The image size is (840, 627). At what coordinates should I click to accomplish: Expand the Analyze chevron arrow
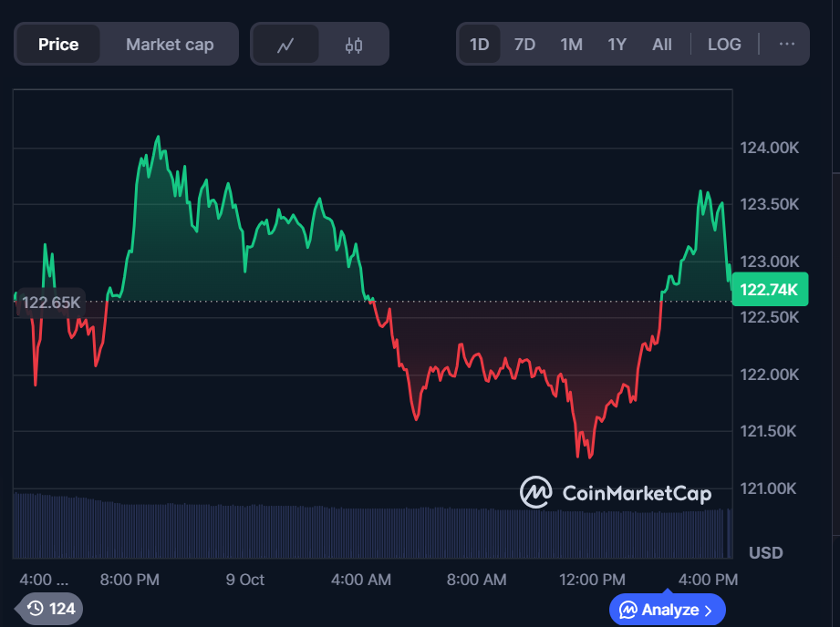coord(709,610)
